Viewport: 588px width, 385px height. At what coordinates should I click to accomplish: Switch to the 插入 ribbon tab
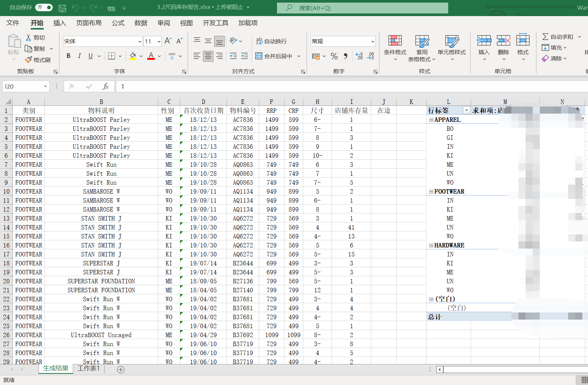59,23
